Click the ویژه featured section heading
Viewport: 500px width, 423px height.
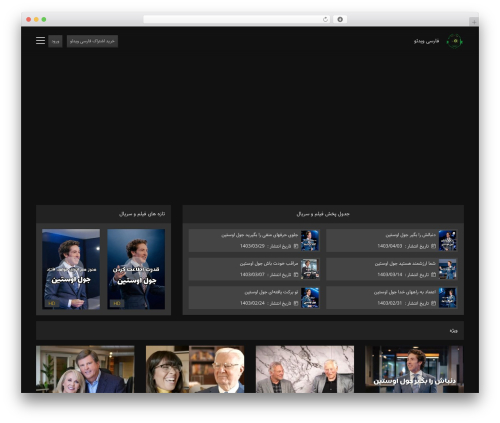pos(453,331)
